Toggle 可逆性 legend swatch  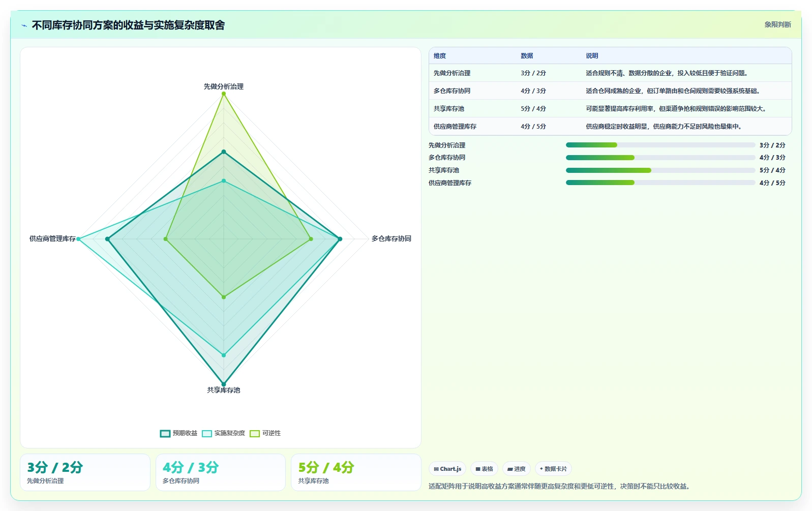click(x=255, y=433)
